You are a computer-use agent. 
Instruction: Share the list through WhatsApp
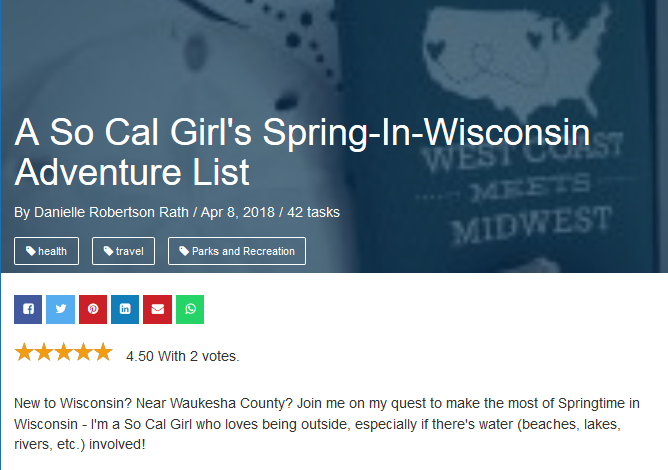[x=190, y=309]
